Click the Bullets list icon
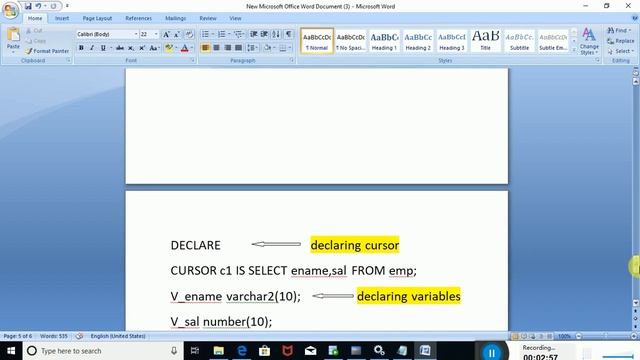640x360 pixels. 205,34
